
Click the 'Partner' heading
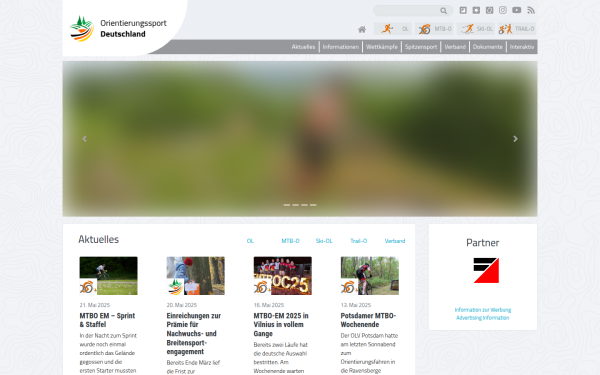[483, 243]
